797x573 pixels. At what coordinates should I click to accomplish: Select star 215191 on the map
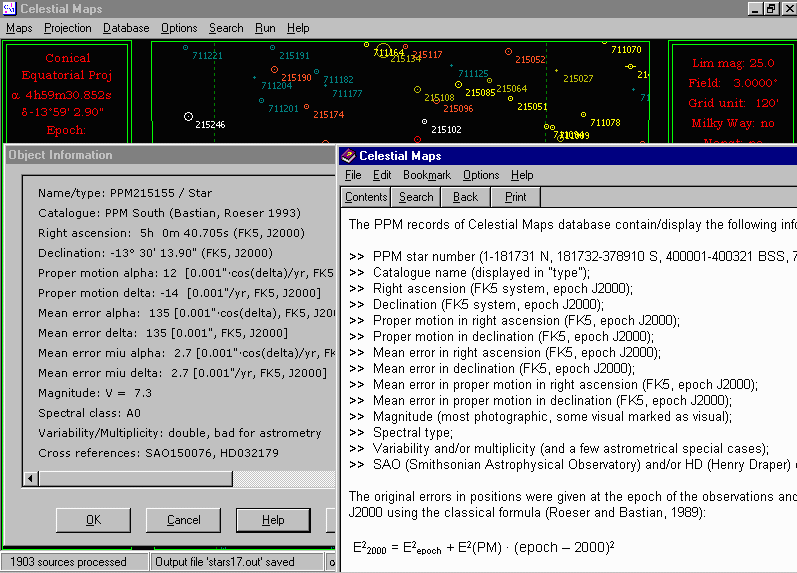pos(272,47)
